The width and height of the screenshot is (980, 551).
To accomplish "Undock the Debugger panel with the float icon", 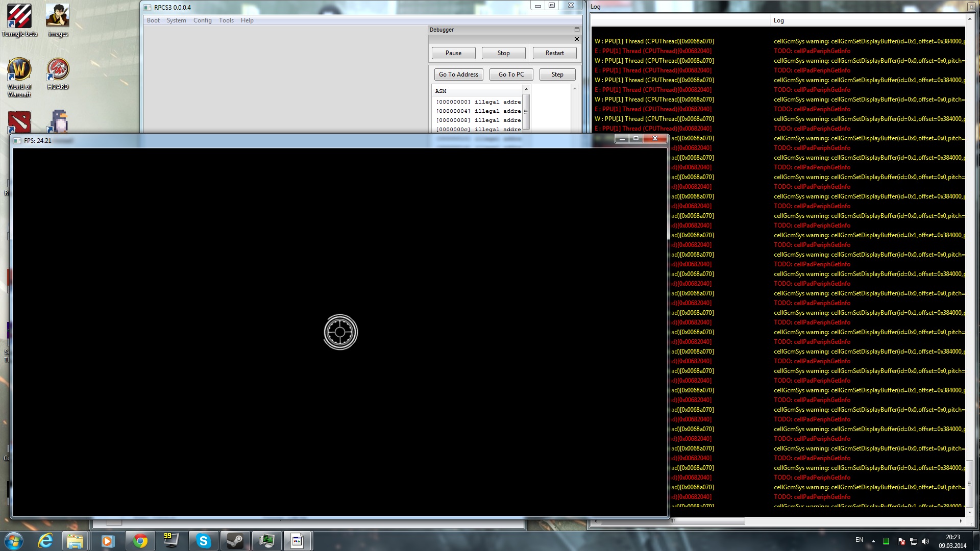I will 577,30.
